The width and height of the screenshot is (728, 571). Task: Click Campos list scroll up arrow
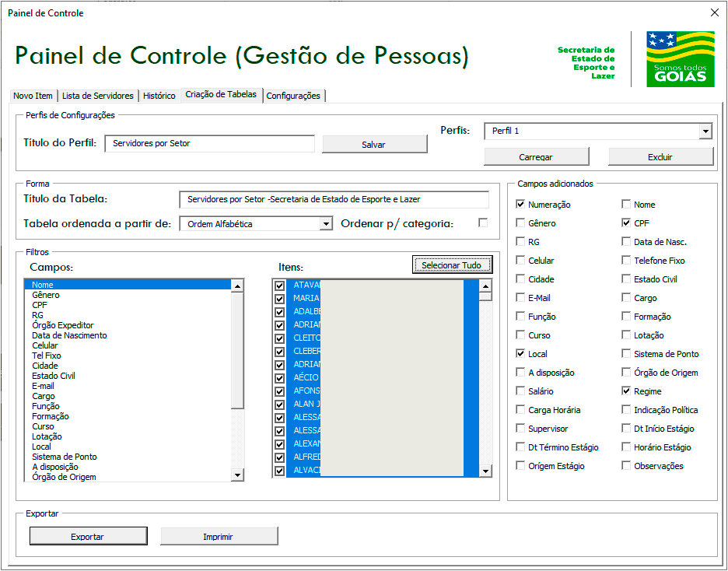click(x=237, y=286)
